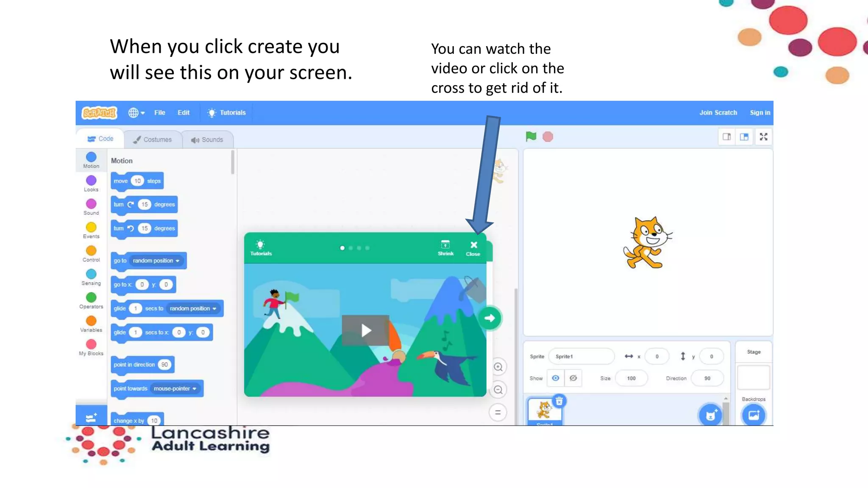The height and width of the screenshot is (488, 868).
Task: Switch to the Costumes tab
Action: (x=153, y=139)
